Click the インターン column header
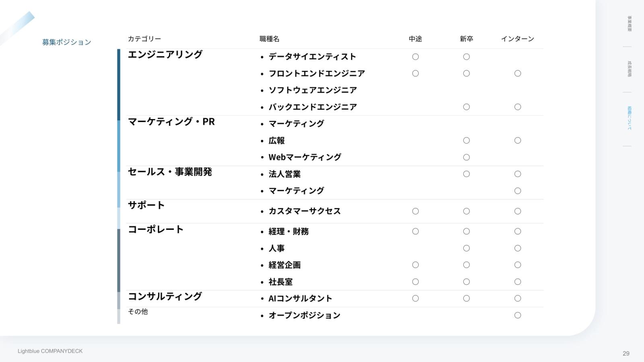Screen dimensions: 644x362 (x=518, y=39)
